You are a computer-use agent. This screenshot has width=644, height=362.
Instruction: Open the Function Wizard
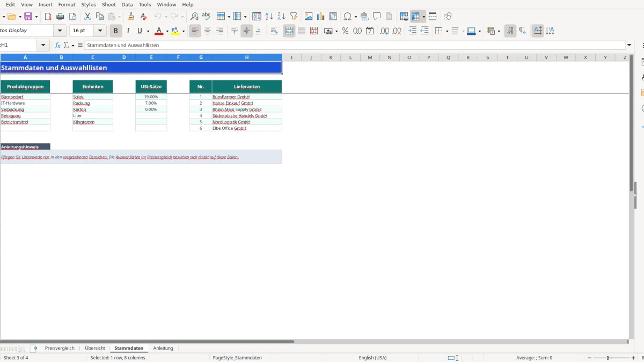(58, 46)
